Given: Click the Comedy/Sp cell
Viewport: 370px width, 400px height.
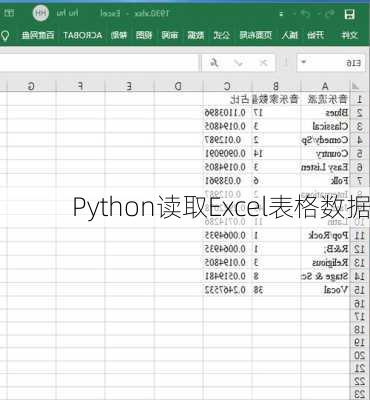Looking at the screenshot, I should (x=325, y=140).
